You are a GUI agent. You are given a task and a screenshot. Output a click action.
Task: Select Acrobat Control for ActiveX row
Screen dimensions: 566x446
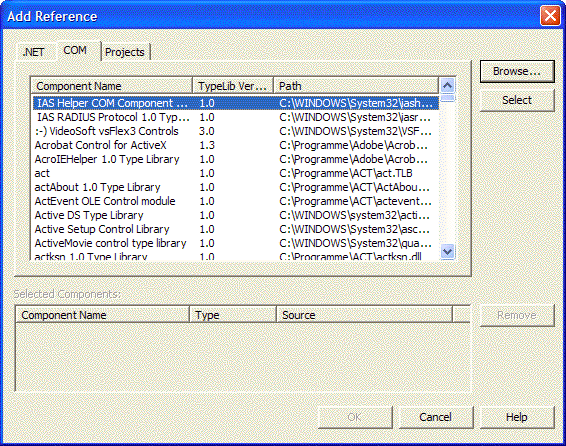[236, 145]
